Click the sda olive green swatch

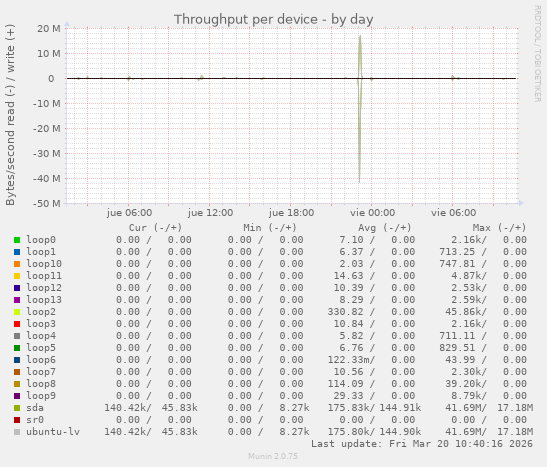tap(17, 408)
